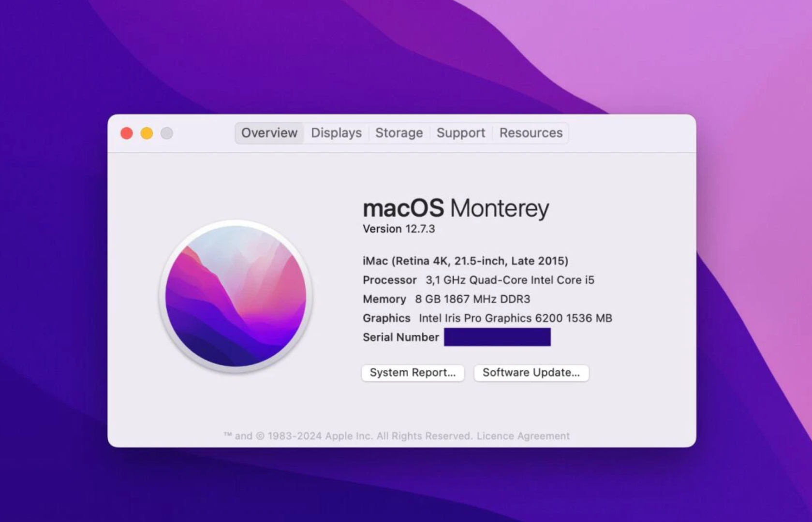Viewport: 812px width, 522px height.
Task: Click the System Report... button
Action: click(x=413, y=373)
